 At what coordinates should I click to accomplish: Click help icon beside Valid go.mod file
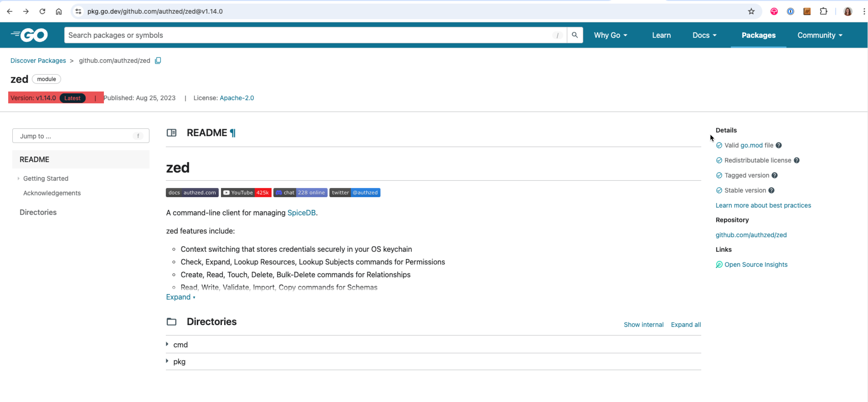click(x=778, y=145)
